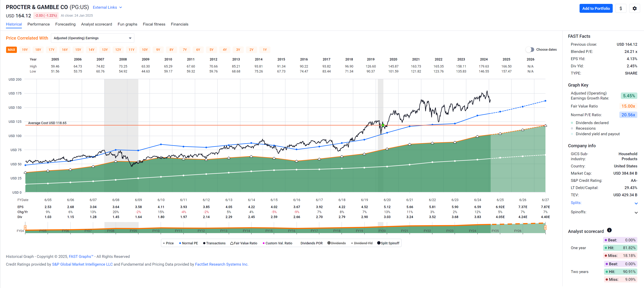Open the settings gear icon
The width and height of the screenshot is (644, 288).
coord(634,9)
